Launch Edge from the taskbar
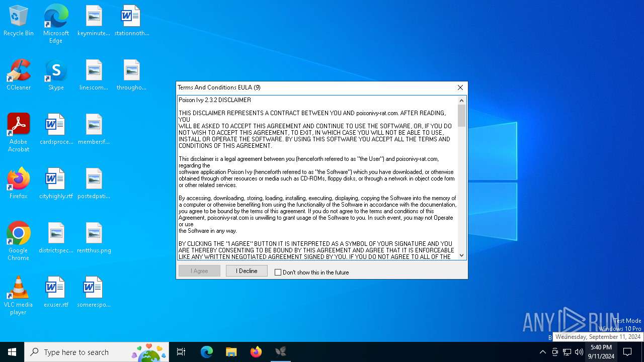Screen dimensions: 644x362 coord(207,352)
